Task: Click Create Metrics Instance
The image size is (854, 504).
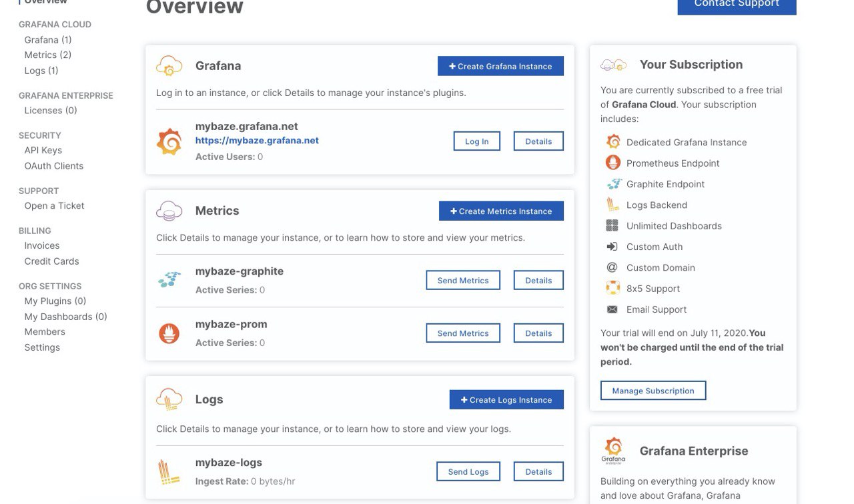Action: coord(501,211)
